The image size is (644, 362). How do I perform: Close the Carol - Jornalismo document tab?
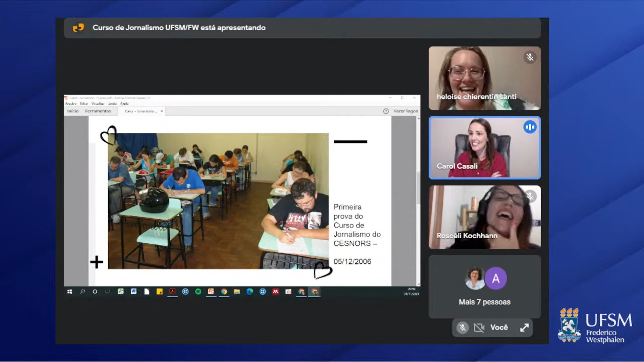[x=162, y=111]
